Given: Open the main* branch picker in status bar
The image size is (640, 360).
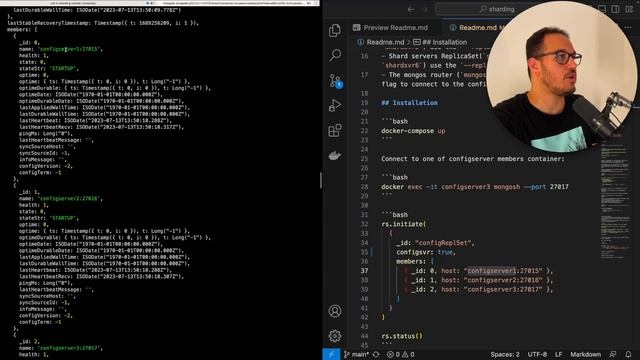Looking at the screenshot, I should (356, 354).
